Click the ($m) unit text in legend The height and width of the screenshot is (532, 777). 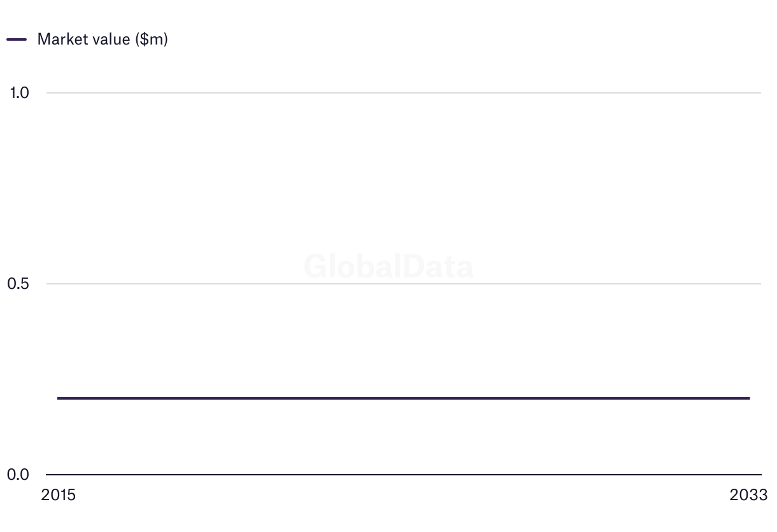coord(151,39)
